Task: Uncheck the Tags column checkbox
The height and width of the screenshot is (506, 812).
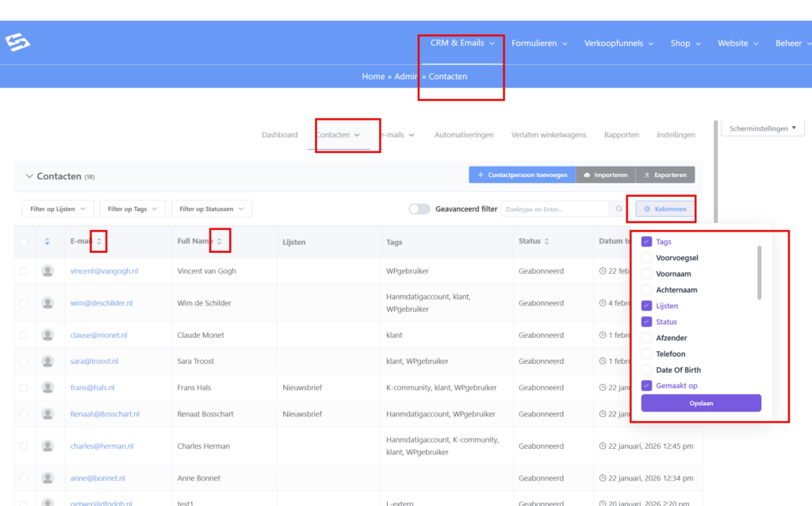Action: [646, 242]
